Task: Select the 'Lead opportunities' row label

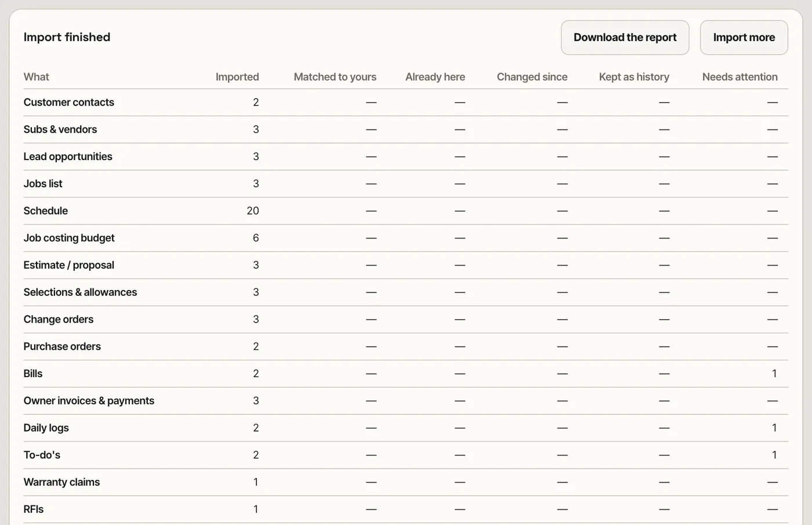Action: tap(68, 157)
